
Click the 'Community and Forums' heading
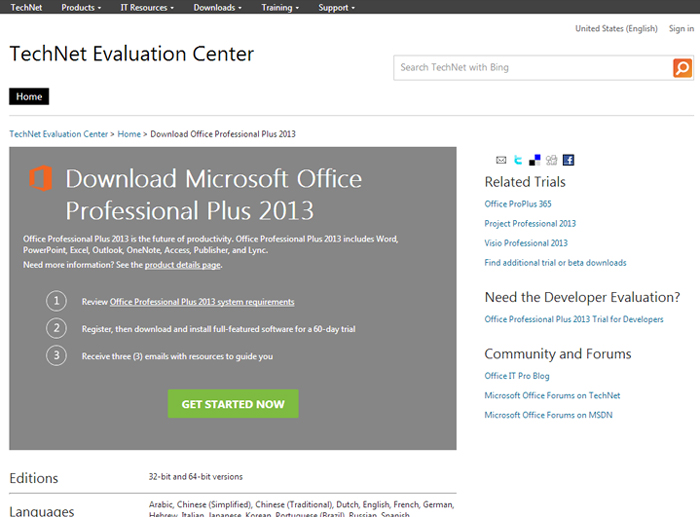click(558, 354)
